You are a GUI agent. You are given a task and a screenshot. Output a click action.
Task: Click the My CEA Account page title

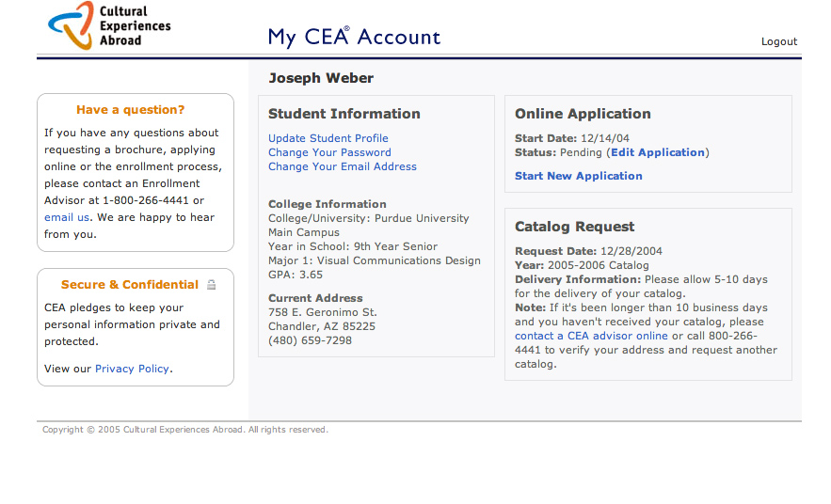(x=354, y=38)
